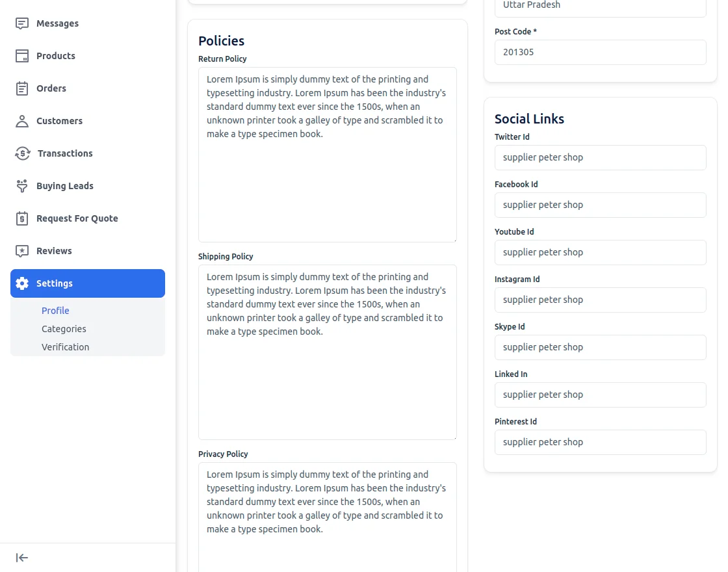The height and width of the screenshot is (572, 728).
Task: Open the Profile settings submenu item
Action: click(55, 311)
